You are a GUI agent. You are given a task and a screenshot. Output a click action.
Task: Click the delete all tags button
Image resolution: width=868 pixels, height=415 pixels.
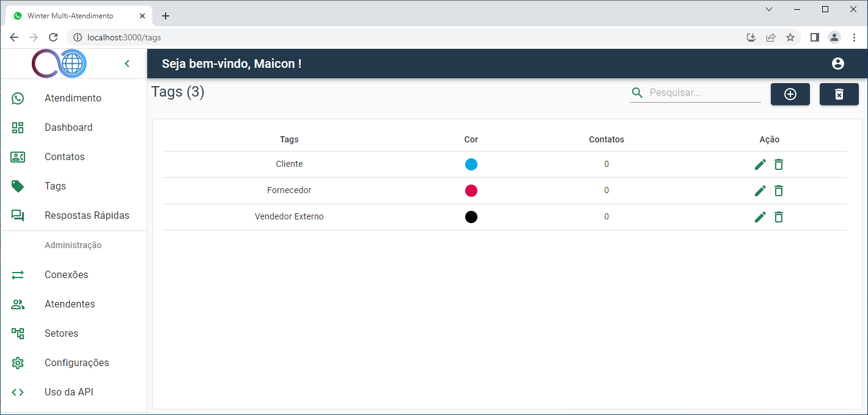839,94
